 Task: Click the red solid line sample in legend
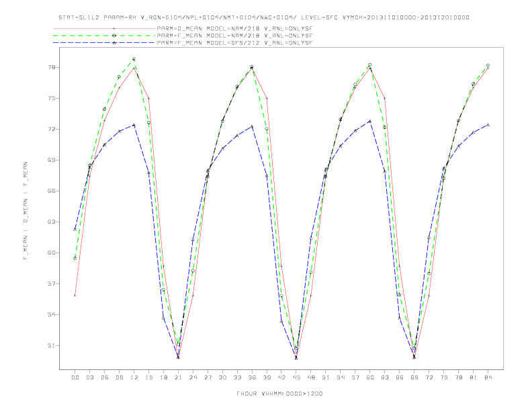pyautogui.click(x=104, y=28)
